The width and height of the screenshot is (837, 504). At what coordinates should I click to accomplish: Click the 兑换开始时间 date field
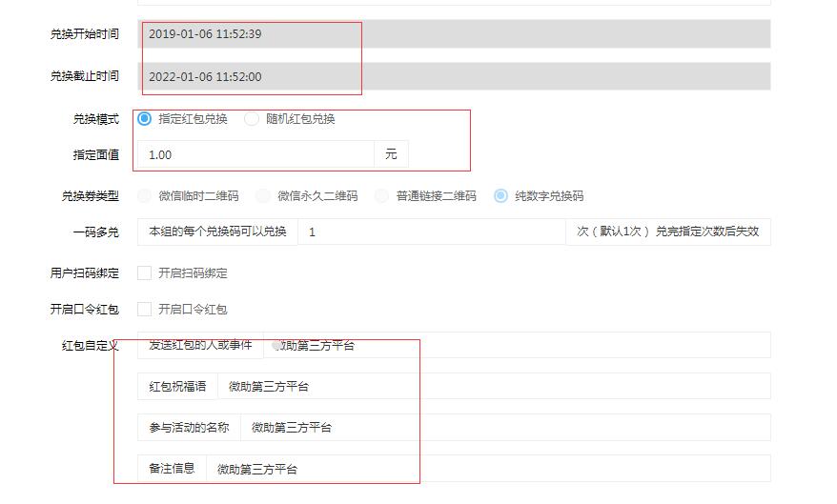454,34
